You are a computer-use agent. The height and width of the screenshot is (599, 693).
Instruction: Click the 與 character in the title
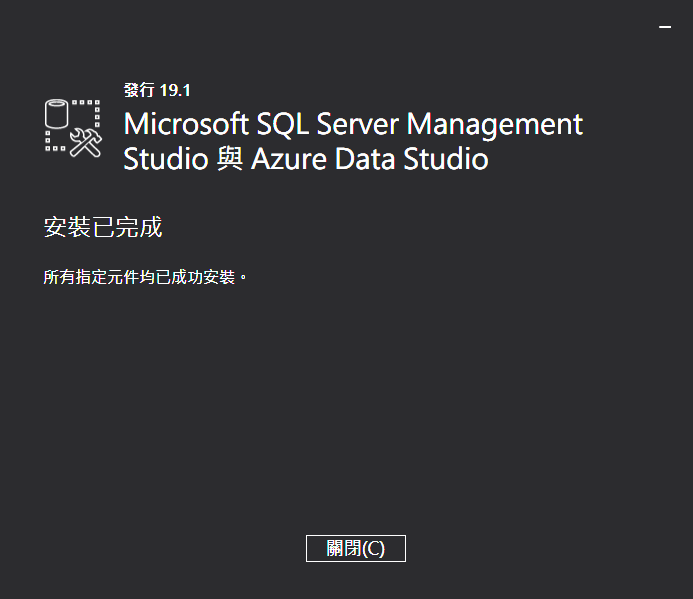229,160
